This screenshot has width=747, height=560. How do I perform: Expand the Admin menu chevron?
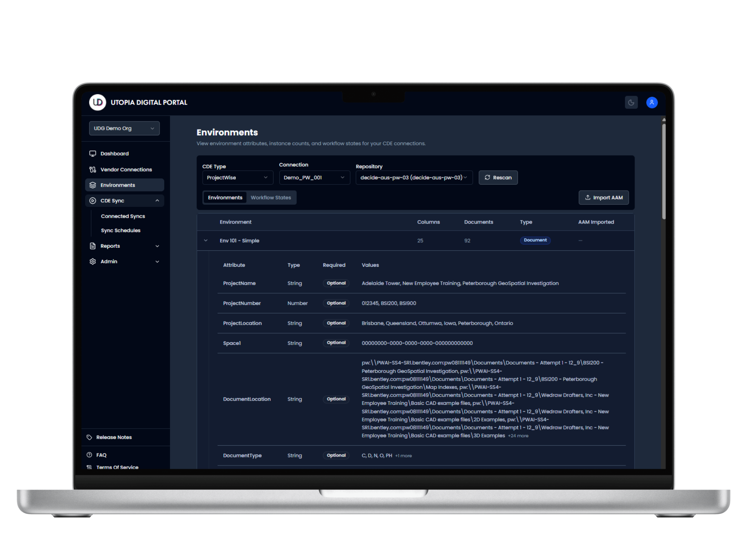[x=157, y=261]
